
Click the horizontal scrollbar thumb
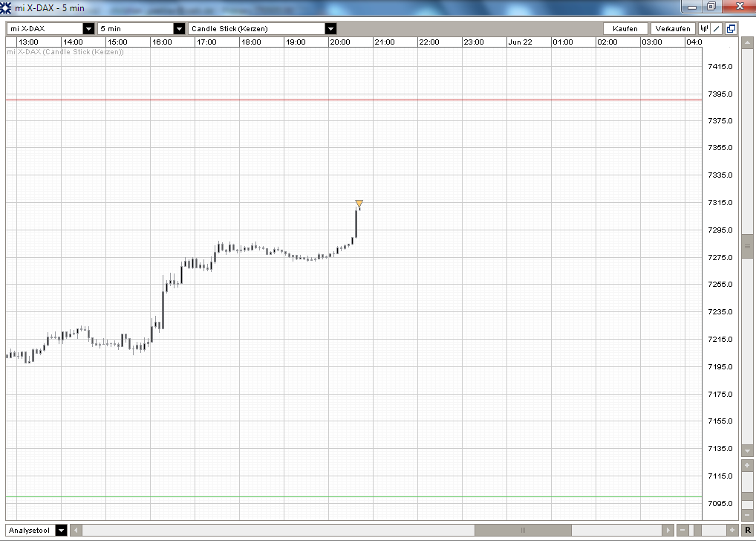(x=523, y=530)
